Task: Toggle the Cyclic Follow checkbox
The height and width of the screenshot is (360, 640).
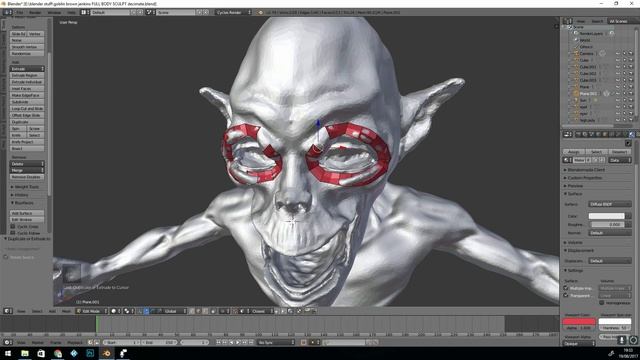Action: coord(13,233)
